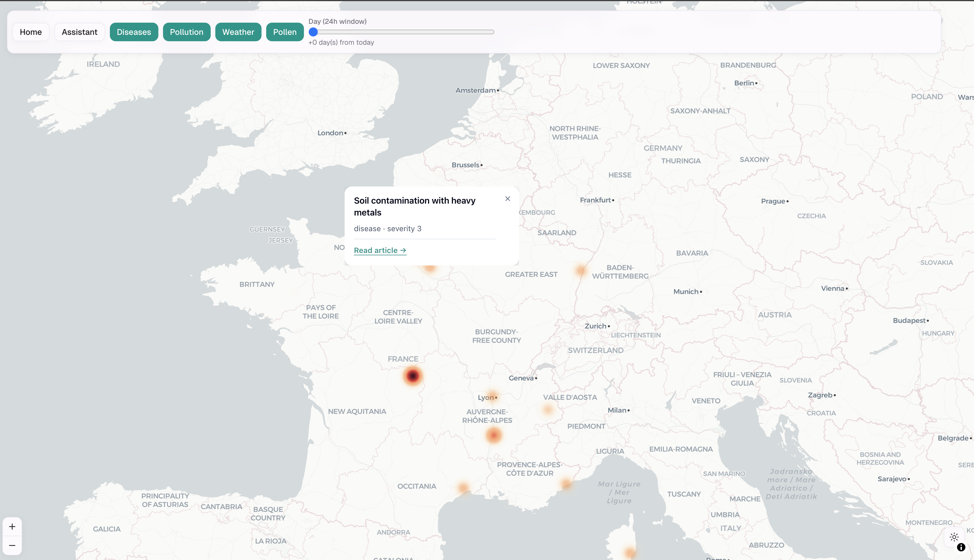The height and width of the screenshot is (560, 974).
Task: Go to the Home page
Action: coord(31,32)
